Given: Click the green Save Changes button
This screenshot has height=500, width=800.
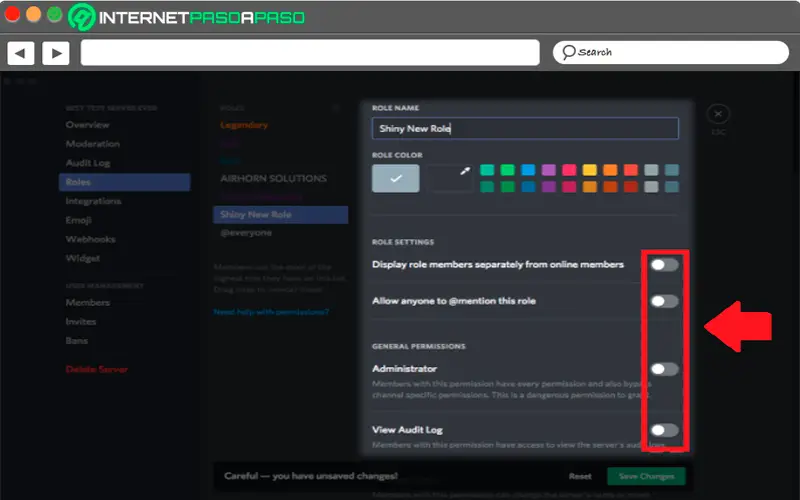Looking at the screenshot, I should click(646, 476).
